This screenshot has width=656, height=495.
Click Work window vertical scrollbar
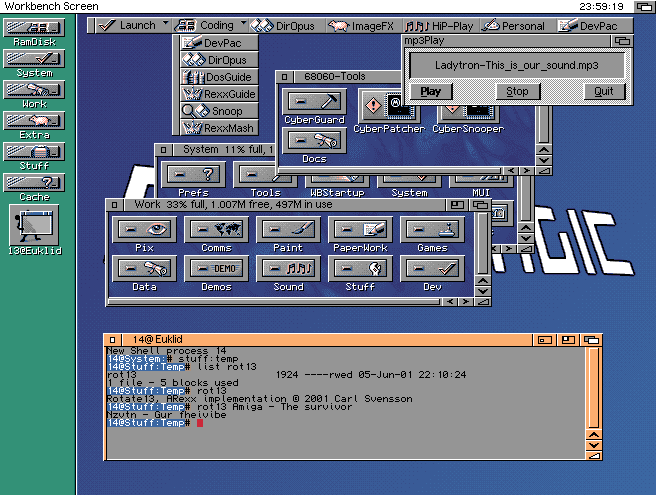483,243
